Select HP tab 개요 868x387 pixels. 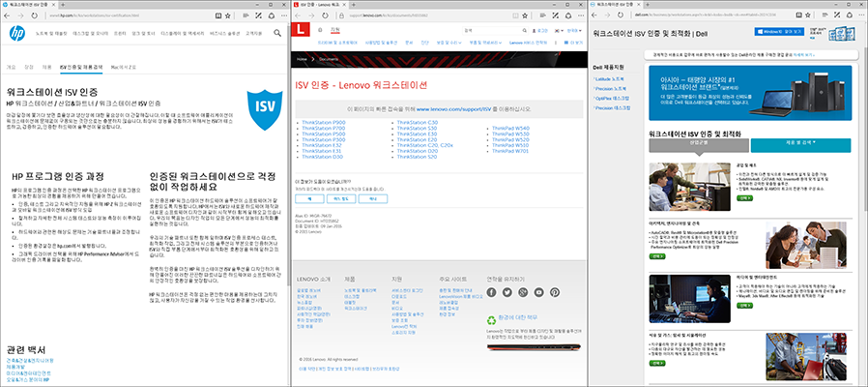[x=11, y=67]
